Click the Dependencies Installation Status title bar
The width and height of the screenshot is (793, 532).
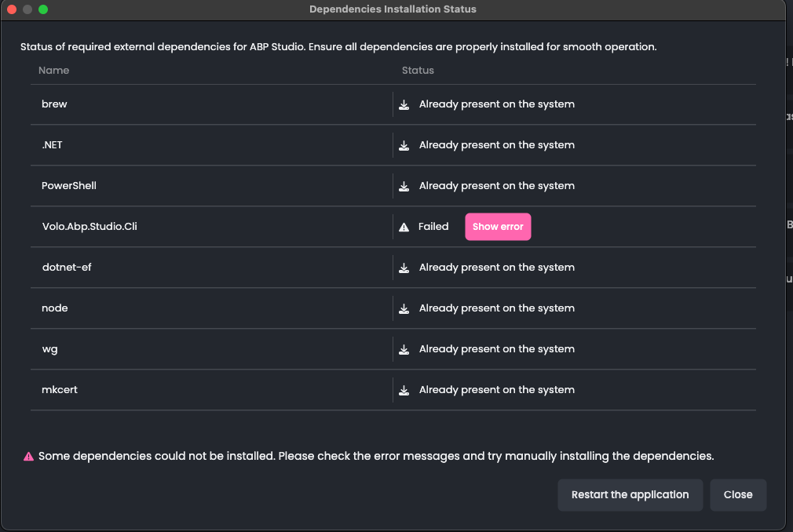pyautogui.click(x=393, y=9)
